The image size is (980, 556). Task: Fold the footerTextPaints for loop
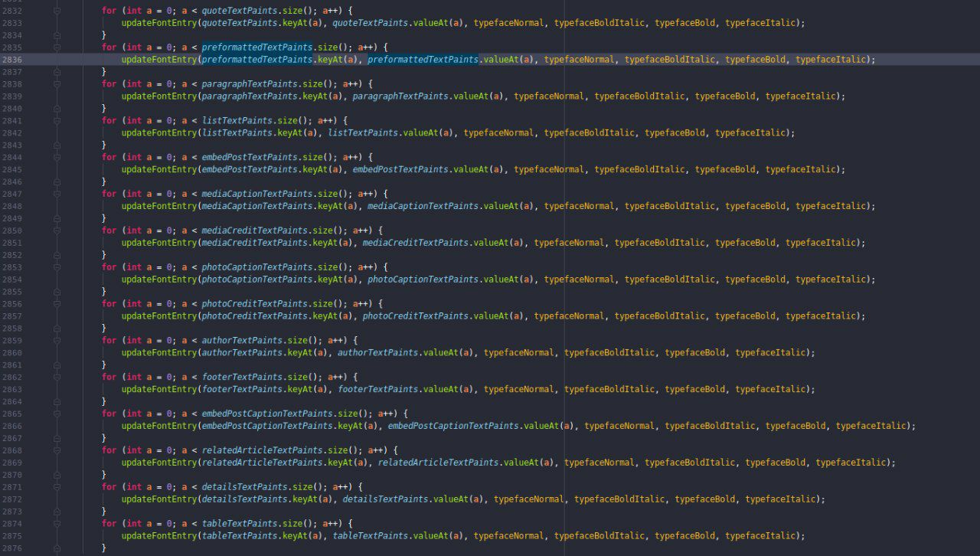tap(57, 377)
